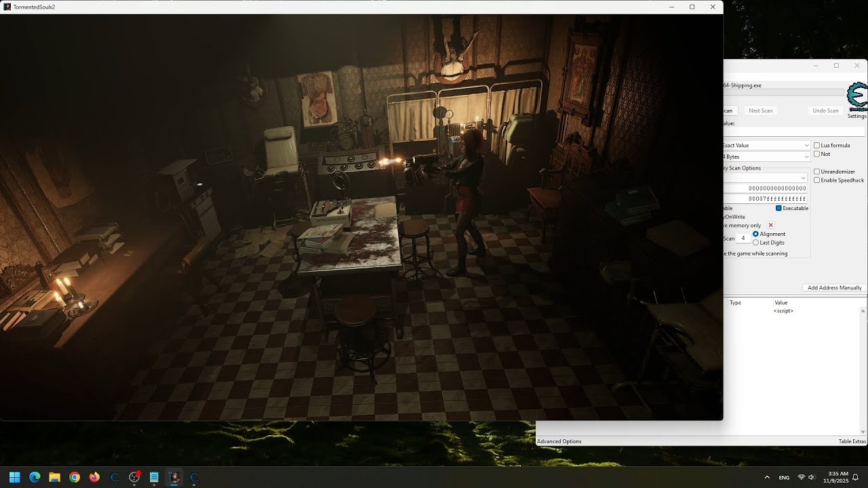The width and height of the screenshot is (868, 488).
Task: Open the volume speaker tray icon
Action: point(812,477)
